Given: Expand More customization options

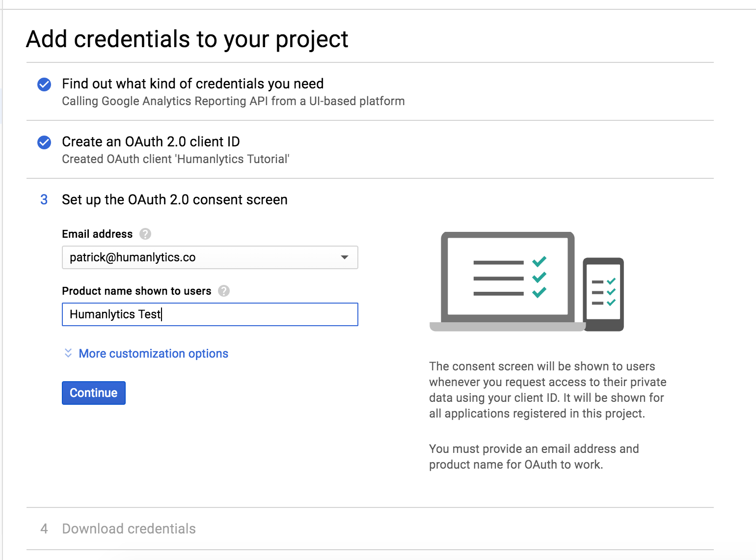Looking at the screenshot, I should coord(153,354).
